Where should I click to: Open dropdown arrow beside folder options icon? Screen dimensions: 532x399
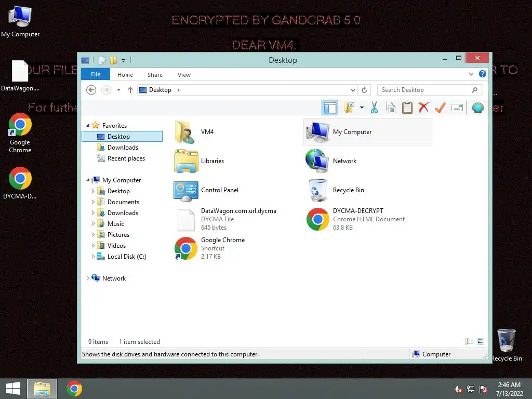[x=362, y=108]
